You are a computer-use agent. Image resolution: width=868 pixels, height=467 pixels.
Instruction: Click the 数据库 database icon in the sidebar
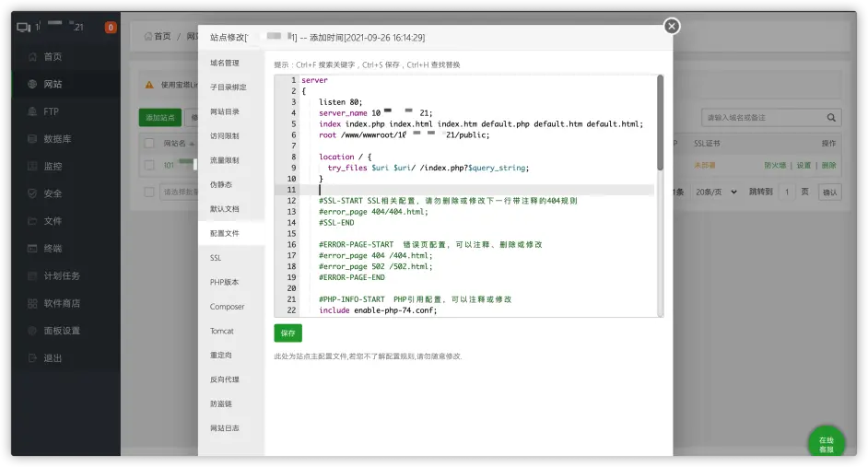(32, 139)
